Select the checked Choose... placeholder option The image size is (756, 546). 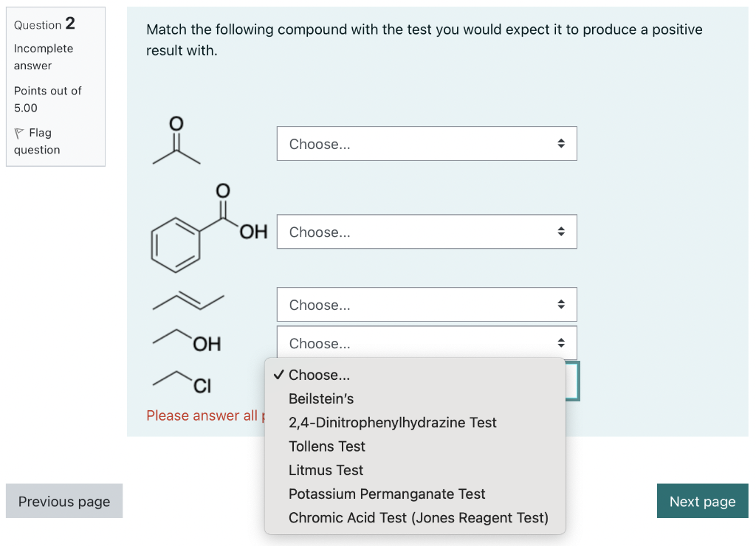[x=319, y=375]
